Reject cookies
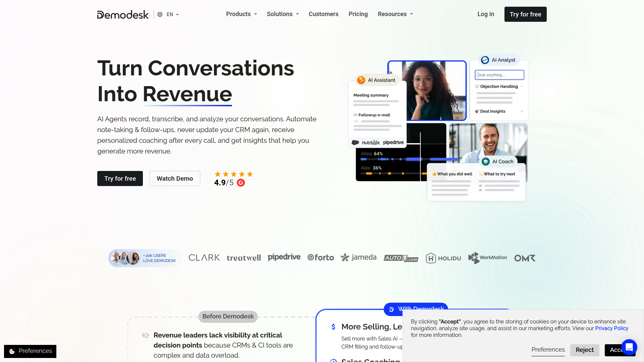This screenshot has width=644, height=362. 585,350
